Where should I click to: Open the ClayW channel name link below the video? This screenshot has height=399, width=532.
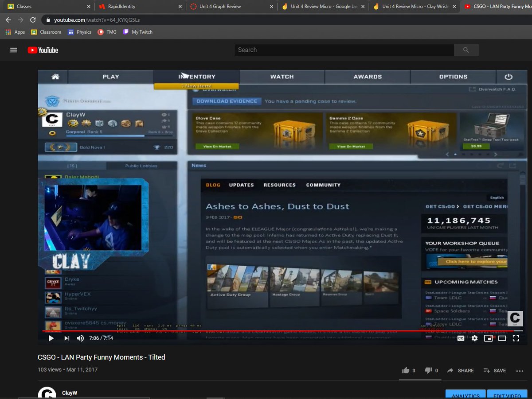click(70, 393)
